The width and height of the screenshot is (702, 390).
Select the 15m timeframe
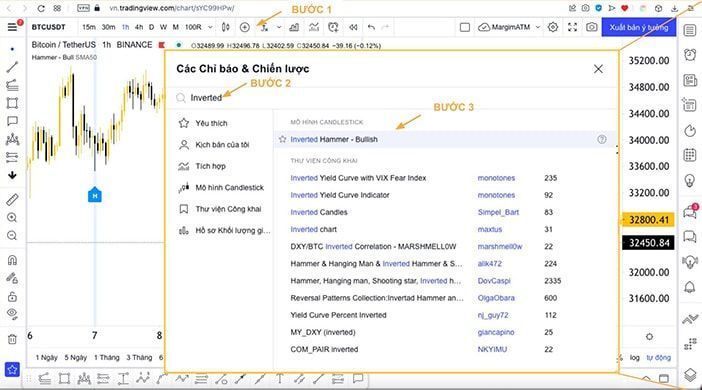pyautogui.click(x=89, y=27)
